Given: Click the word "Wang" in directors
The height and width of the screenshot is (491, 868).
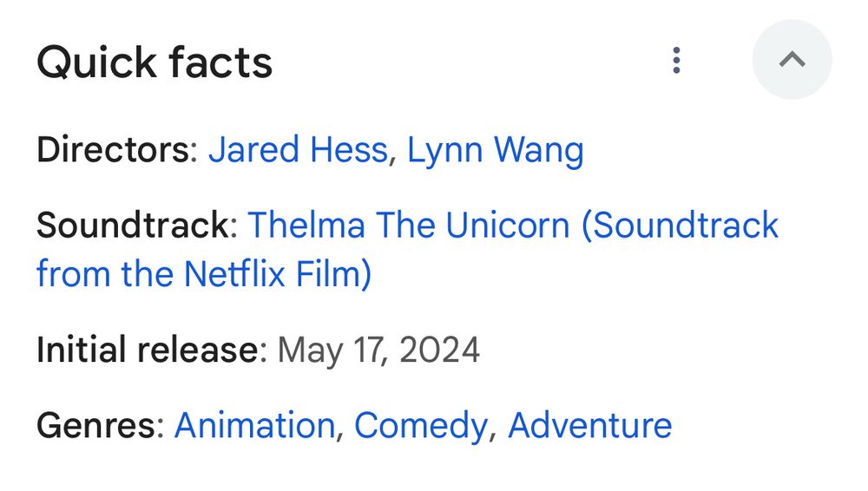Looking at the screenshot, I should tap(538, 150).
